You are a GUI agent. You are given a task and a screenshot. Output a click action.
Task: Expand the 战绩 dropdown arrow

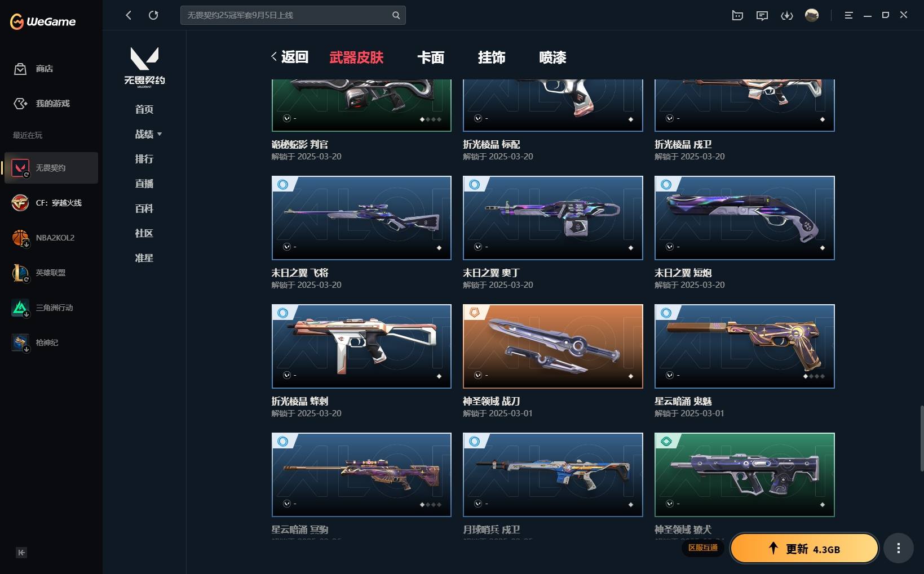160,134
